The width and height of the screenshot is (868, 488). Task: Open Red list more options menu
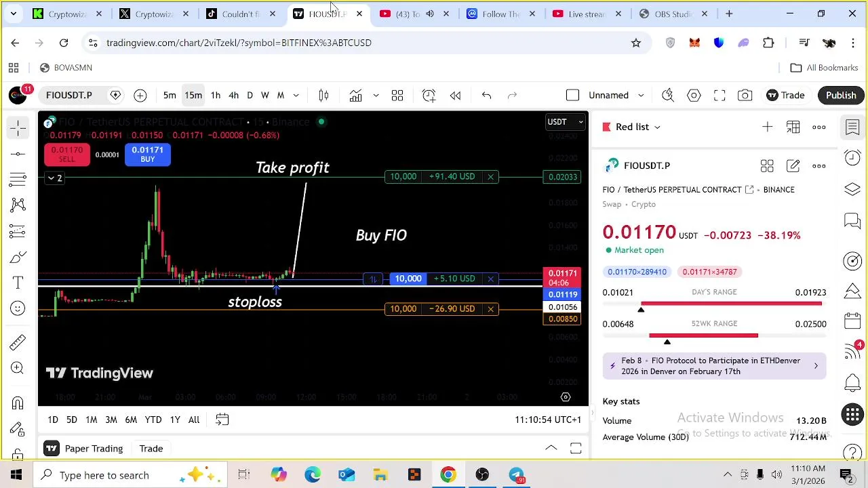819,127
